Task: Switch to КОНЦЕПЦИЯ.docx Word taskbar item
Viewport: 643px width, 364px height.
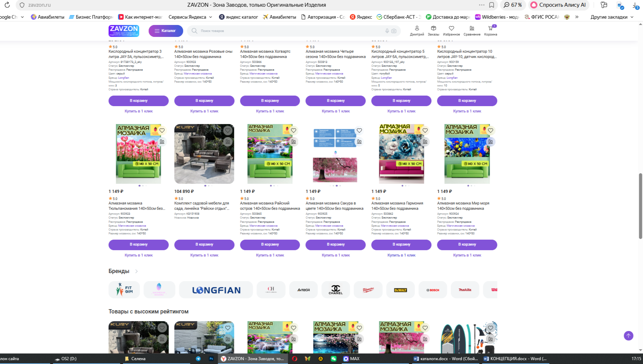Action: pos(516,359)
